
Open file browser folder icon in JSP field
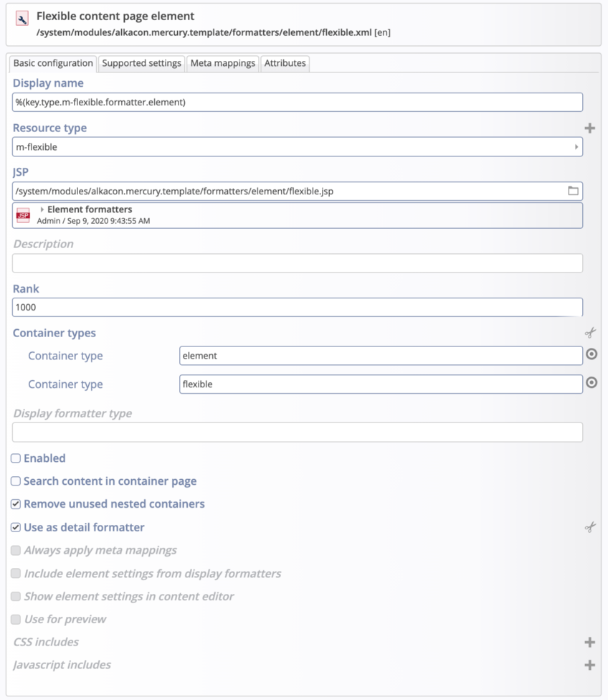click(x=573, y=191)
